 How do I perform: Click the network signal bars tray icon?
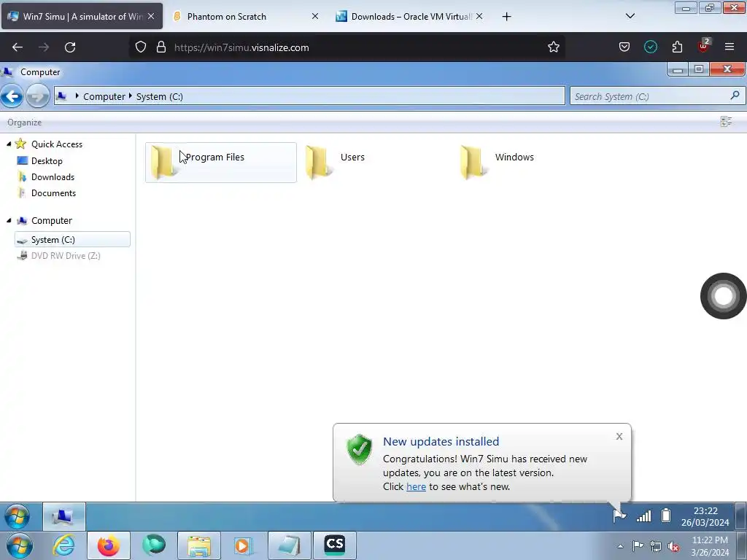(x=643, y=516)
